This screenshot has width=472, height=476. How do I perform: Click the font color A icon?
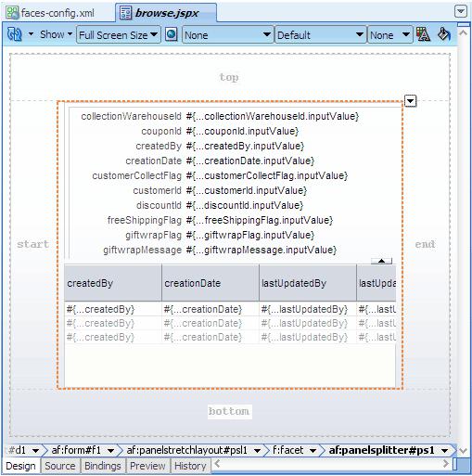click(x=423, y=34)
